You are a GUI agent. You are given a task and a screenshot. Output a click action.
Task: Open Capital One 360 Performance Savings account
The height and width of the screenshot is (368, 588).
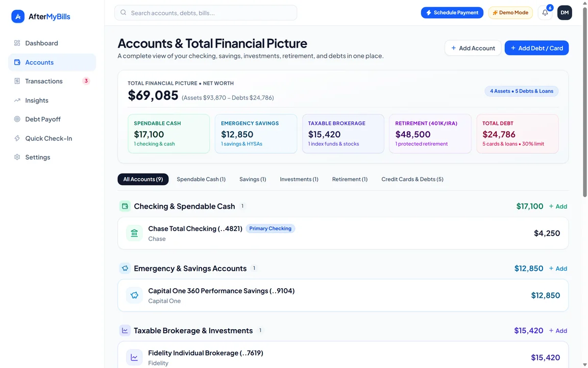pyautogui.click(x=343, y=295)
